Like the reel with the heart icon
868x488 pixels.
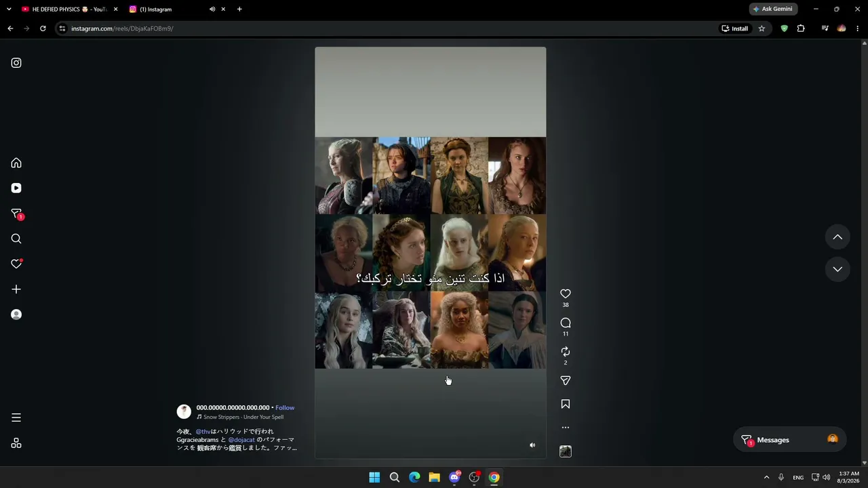pos(566,293)
